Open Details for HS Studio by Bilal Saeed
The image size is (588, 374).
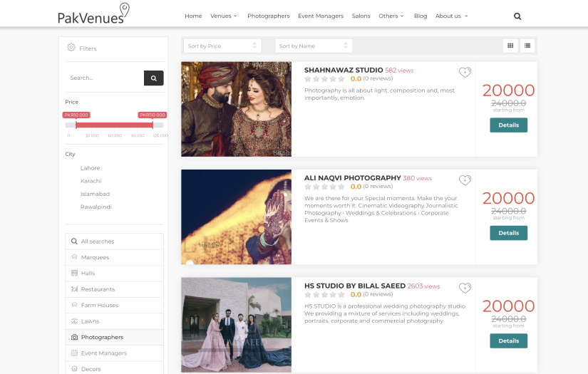(508, 341)
